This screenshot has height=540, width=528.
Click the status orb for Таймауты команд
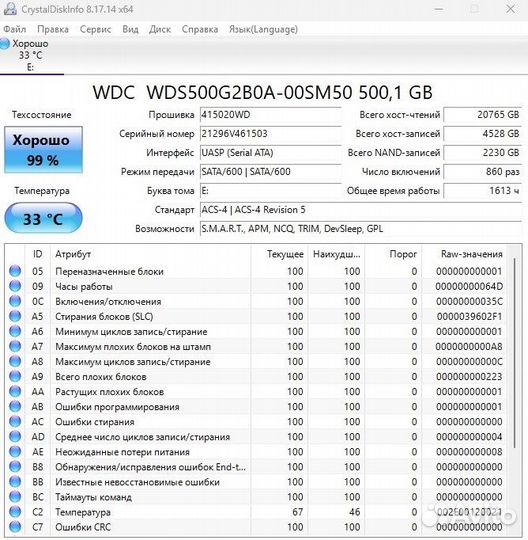click(x=15, y=497)
